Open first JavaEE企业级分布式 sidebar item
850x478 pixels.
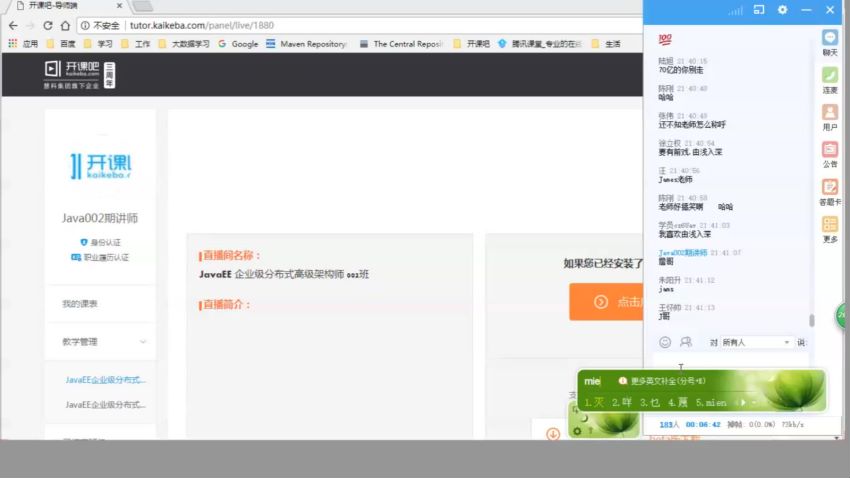point(106,380)
